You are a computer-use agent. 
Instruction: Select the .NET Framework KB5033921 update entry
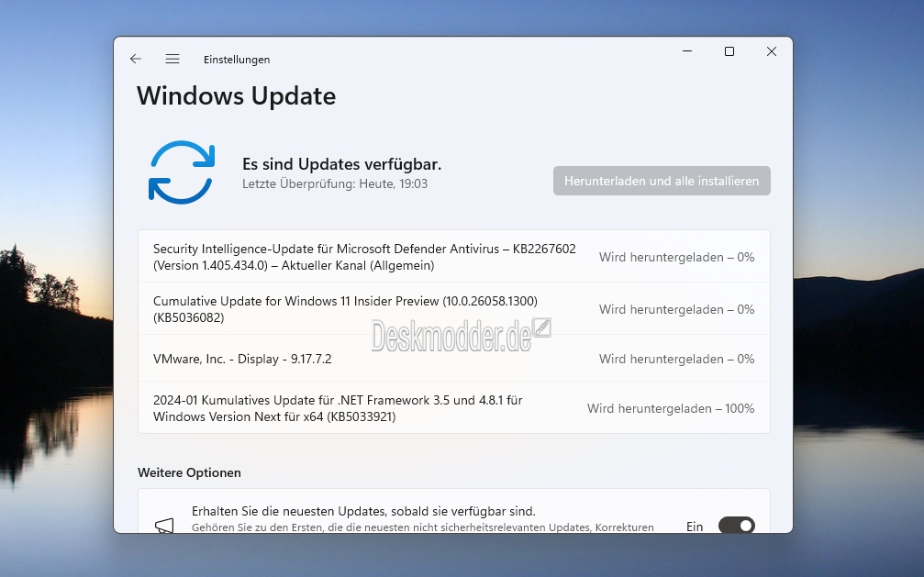[x=338, y=408]
